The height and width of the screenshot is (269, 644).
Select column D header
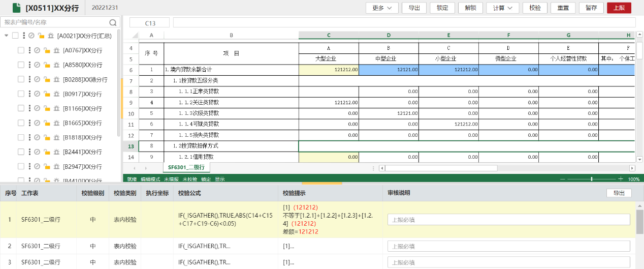389,35
